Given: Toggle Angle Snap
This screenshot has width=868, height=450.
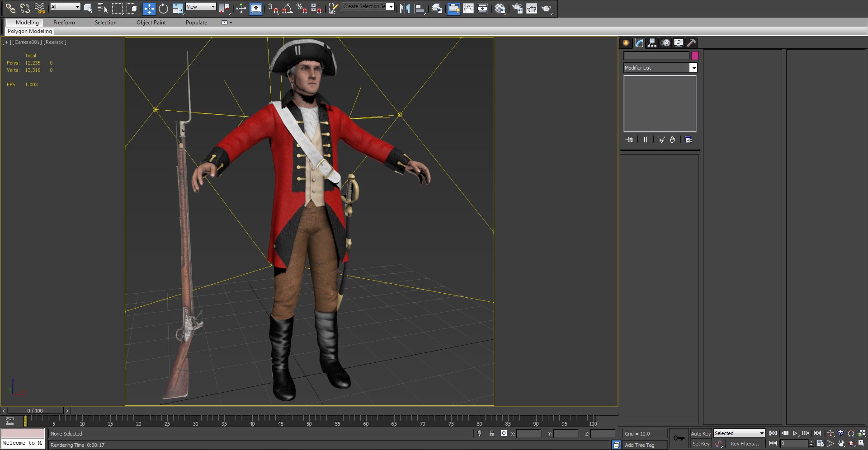Looking at the screenshot, I should (x=288, y=8).
